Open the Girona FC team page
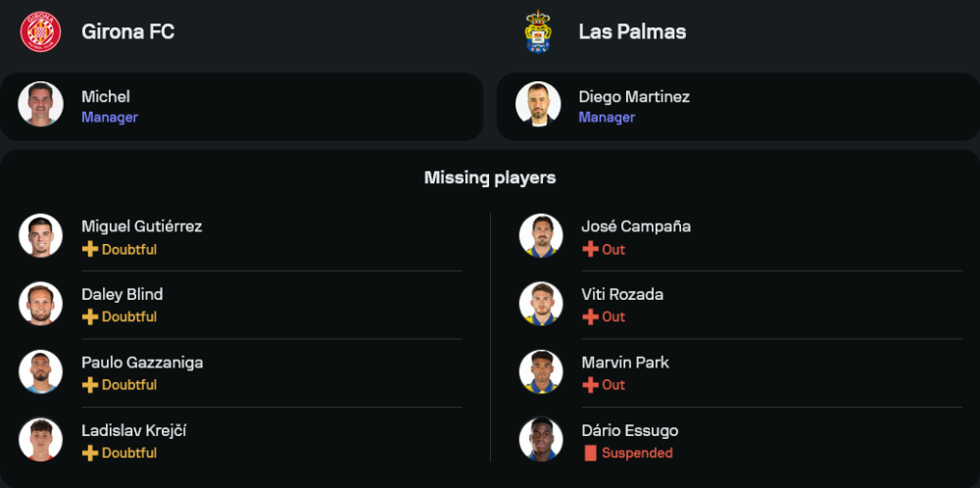The height and width of the screenshot is (488, 980). click(127, 31)
